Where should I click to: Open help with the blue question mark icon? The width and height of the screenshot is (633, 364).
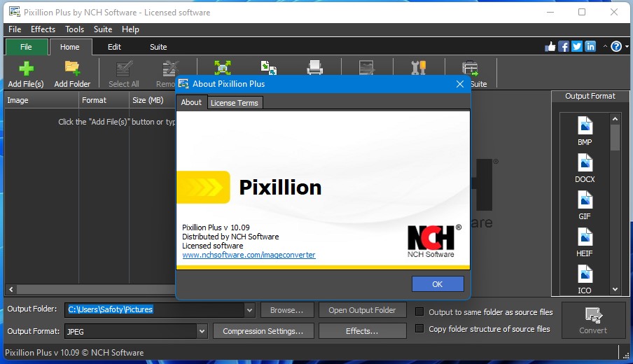pyautogui.click(x=616, y=47)
